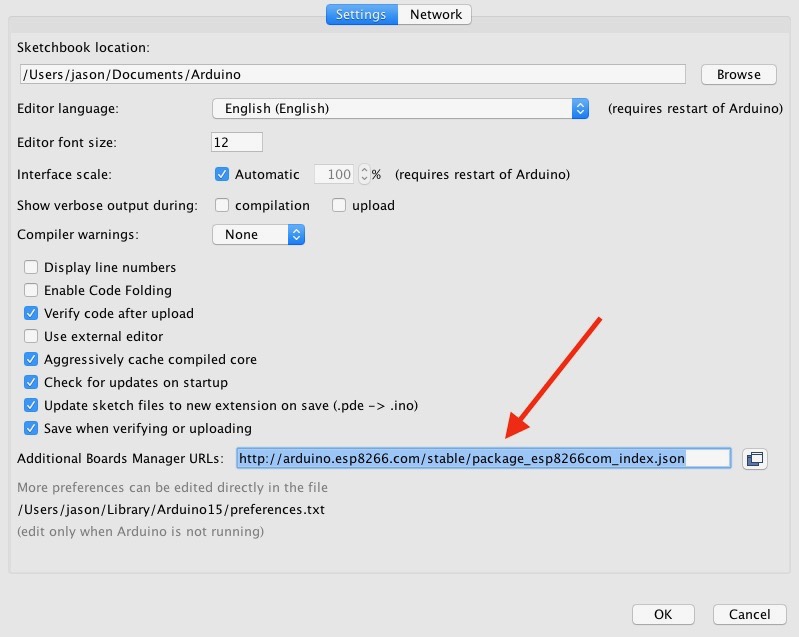799x637 pixels.
Task: Enable Use external editor
Action: point(31,336)
